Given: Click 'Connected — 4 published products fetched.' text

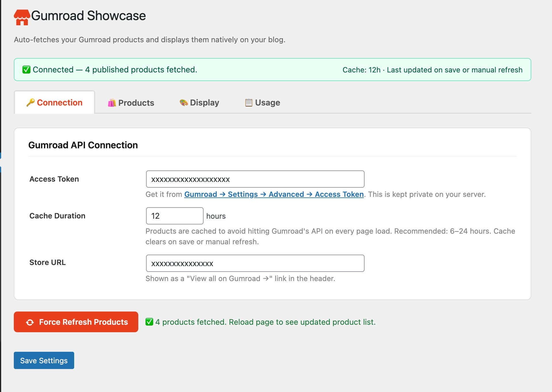Looking at the screenshot, I should tap(115, 70).
